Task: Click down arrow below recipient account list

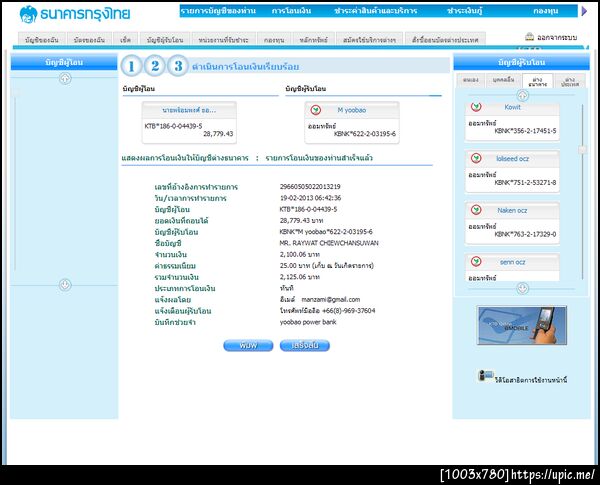Action: click(x=523, y=288)
